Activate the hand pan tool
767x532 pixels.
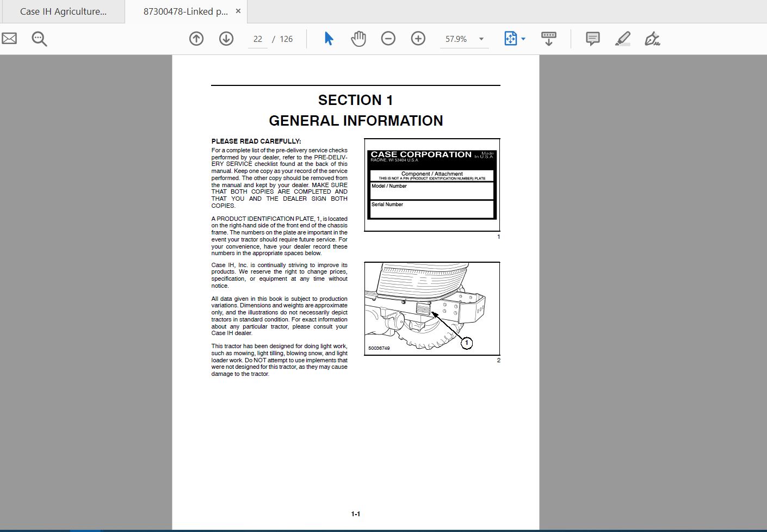coord(358,39)
